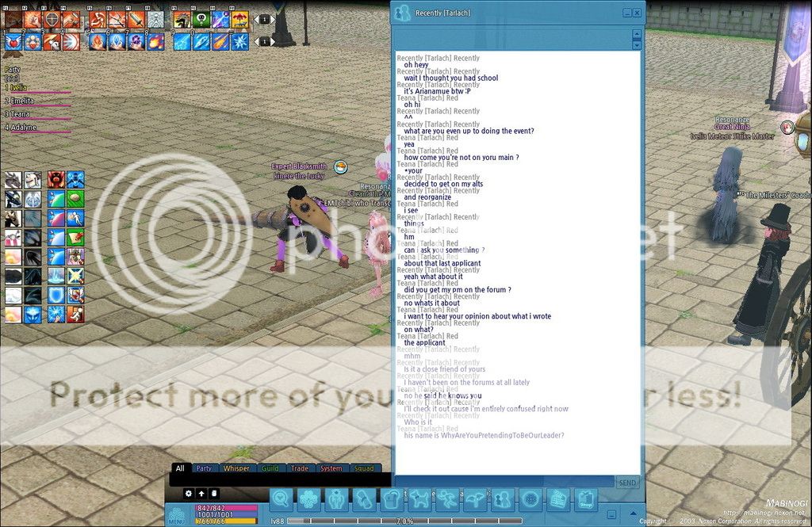Click the scroll log icon below chat box
The height and width of the screenshot is (527, 812).
click(x=214, y=494)
